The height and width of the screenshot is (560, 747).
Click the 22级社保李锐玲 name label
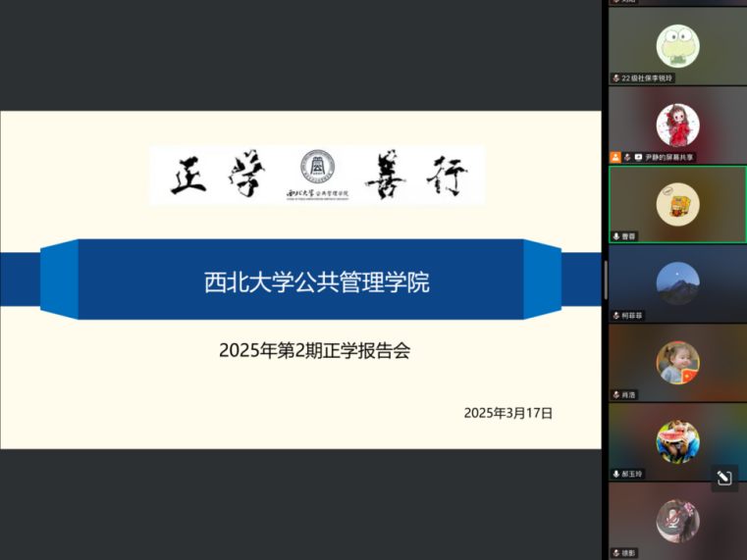pos(648,77)
